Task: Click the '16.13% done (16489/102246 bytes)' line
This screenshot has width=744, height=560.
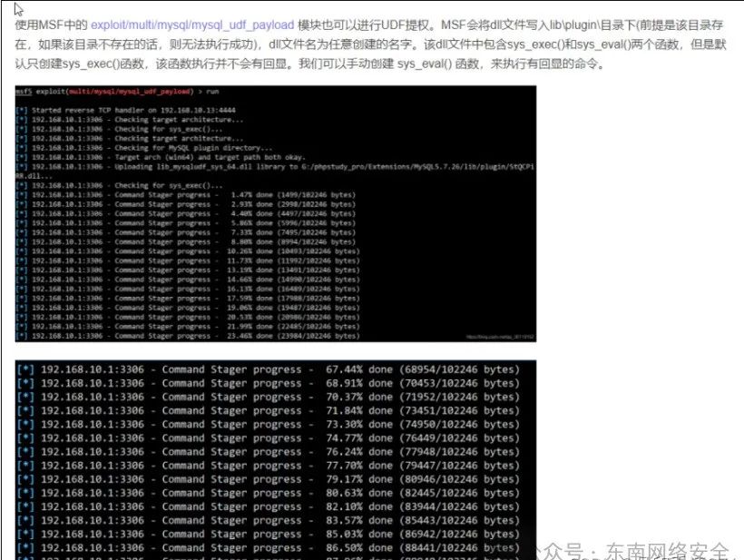Action: coord(188,289)
